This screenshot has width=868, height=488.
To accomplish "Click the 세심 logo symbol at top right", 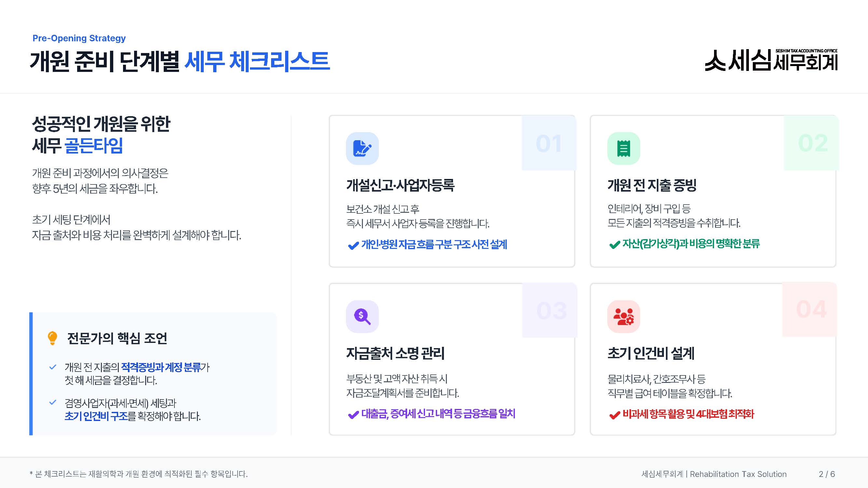I will point(715,61).
